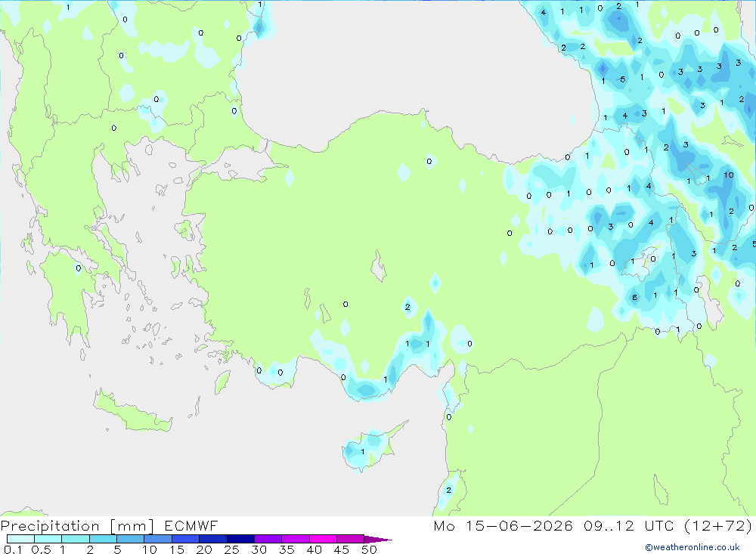Click the legend label 0.5

pos(41,549)
